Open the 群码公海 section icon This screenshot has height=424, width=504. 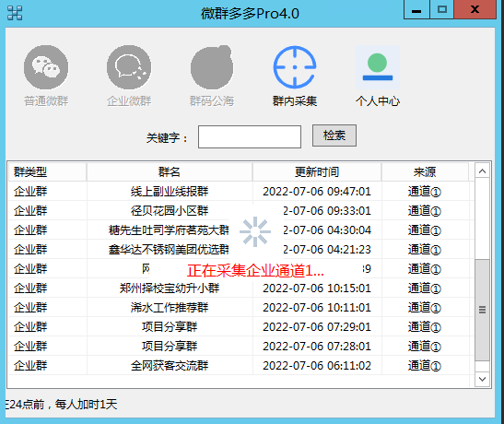click(x=212, y=67)
